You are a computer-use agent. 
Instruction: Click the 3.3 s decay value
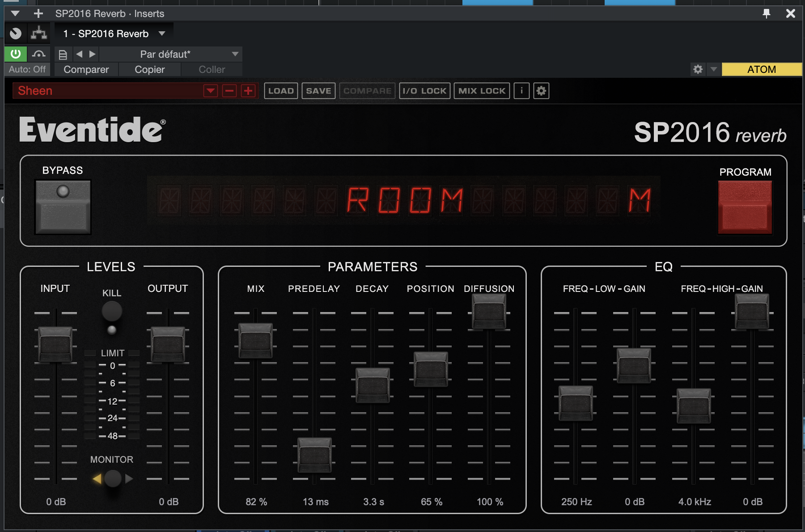374,502
